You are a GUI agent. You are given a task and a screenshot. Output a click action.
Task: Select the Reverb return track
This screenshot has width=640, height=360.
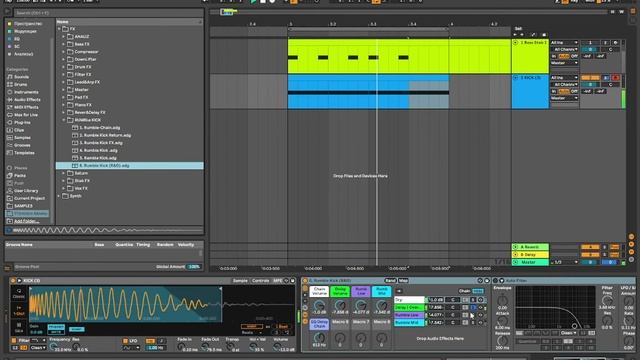pos(530,247)
